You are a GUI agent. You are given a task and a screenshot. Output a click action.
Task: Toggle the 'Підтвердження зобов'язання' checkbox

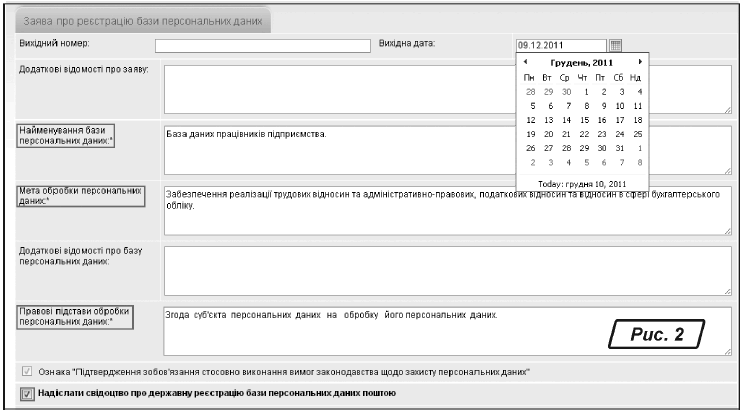(26, 373)
